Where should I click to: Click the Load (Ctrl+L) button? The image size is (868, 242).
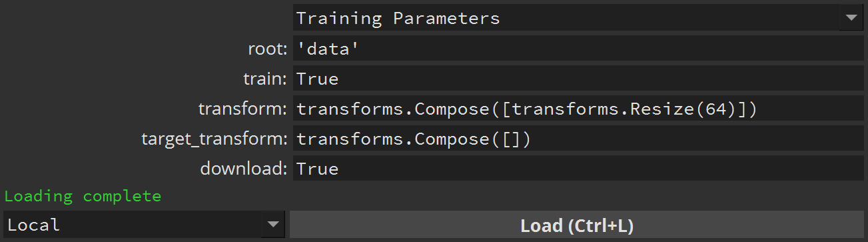point(577,225)
